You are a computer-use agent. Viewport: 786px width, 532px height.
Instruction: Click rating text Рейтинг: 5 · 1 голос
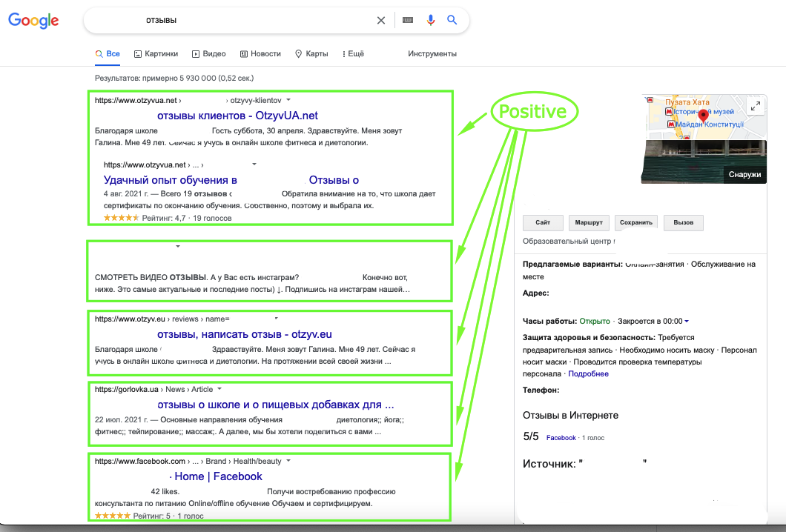tap(168, 516)
